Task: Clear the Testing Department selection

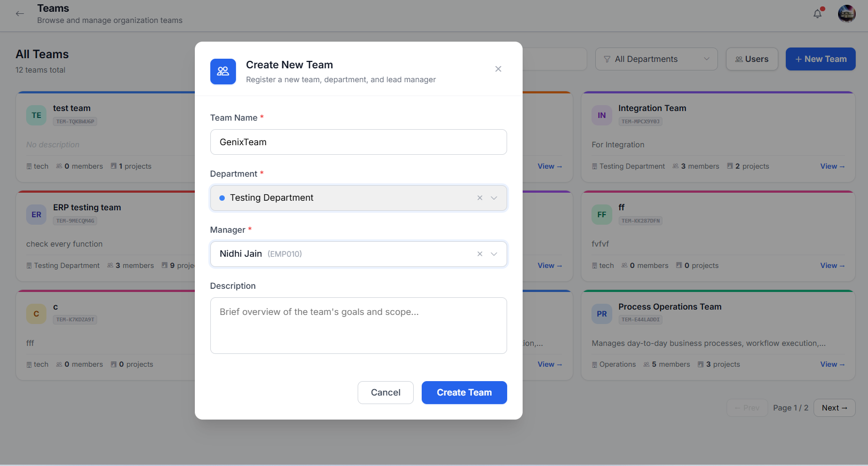Action: click(480, 198)
